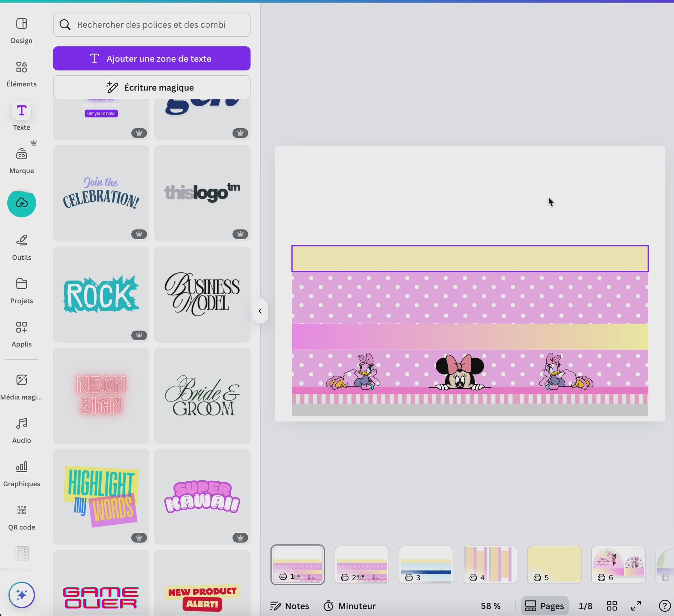Open the QR code app

click(21, 516)
